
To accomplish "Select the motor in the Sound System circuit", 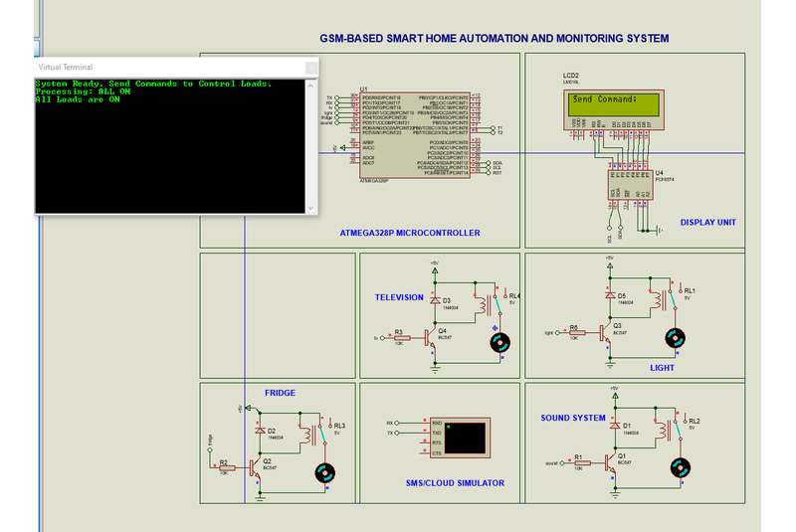I will pyautogui.click(x=681, y=468).
